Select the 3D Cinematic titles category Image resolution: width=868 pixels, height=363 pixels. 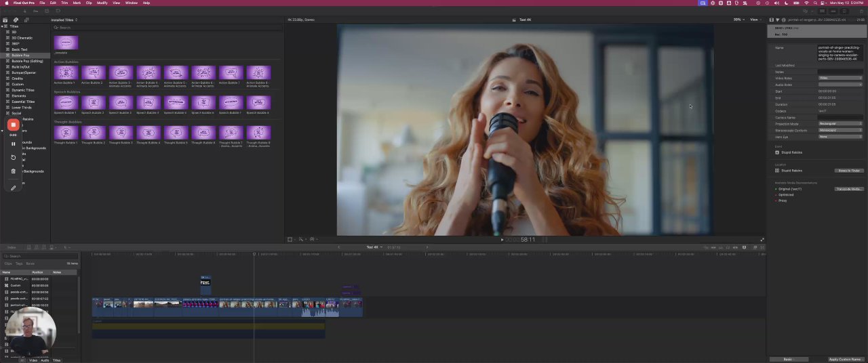22,38
